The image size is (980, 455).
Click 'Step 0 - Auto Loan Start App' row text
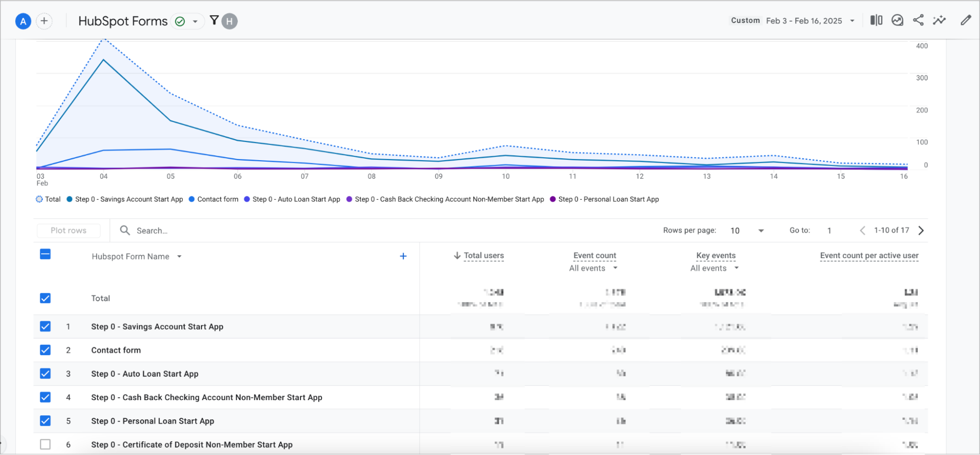(x=145, y=374)
